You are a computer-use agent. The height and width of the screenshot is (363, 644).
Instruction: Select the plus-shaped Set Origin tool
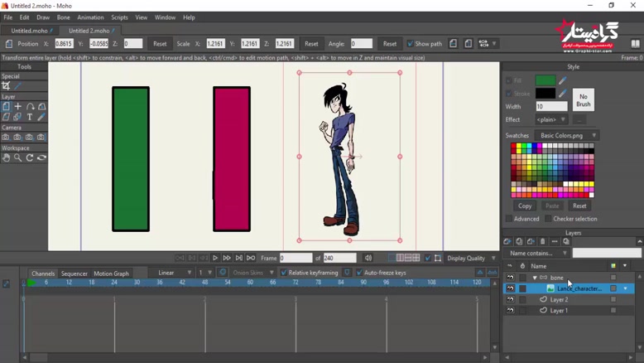pyautogui.click(x=17, y=106)
